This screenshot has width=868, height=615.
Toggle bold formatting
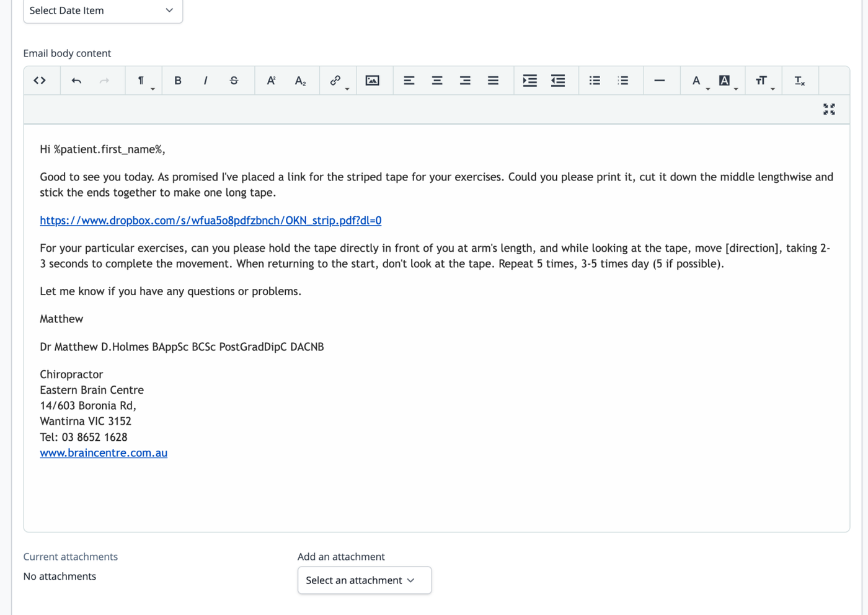tap(178, 81)
